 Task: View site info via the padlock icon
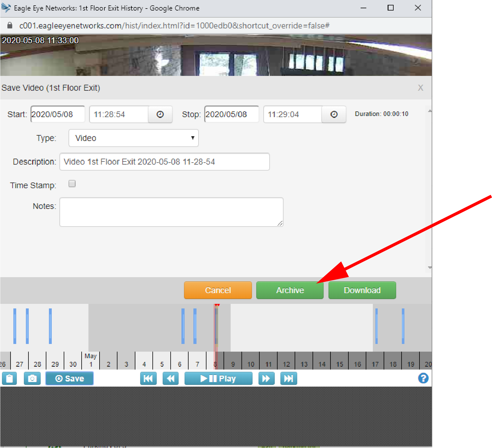(x=10, y=26)
